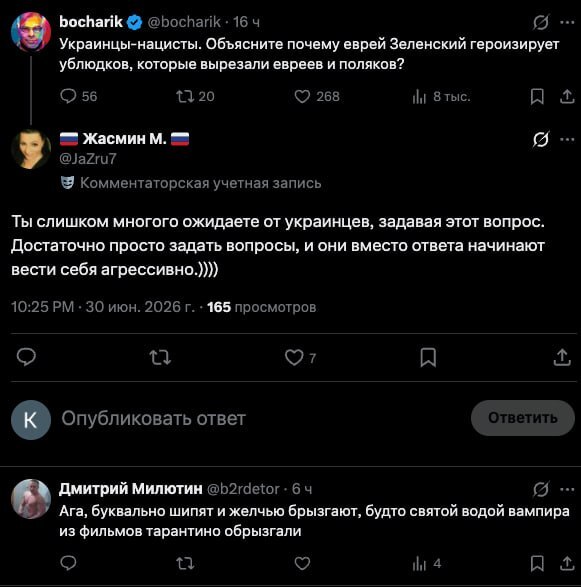
Task: Click the Ответить reply button
Action: point(523,418)
